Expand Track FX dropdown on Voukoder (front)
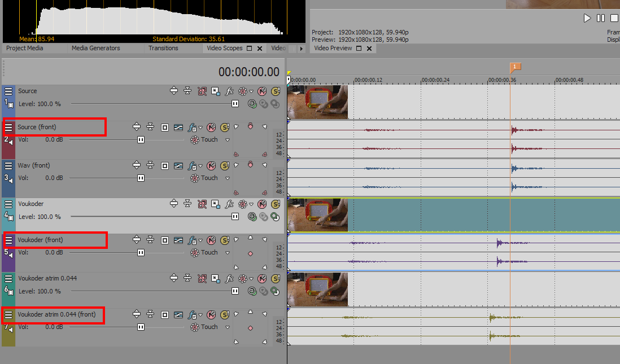This screenshot has height=364, width=620. tap(200, 240)
